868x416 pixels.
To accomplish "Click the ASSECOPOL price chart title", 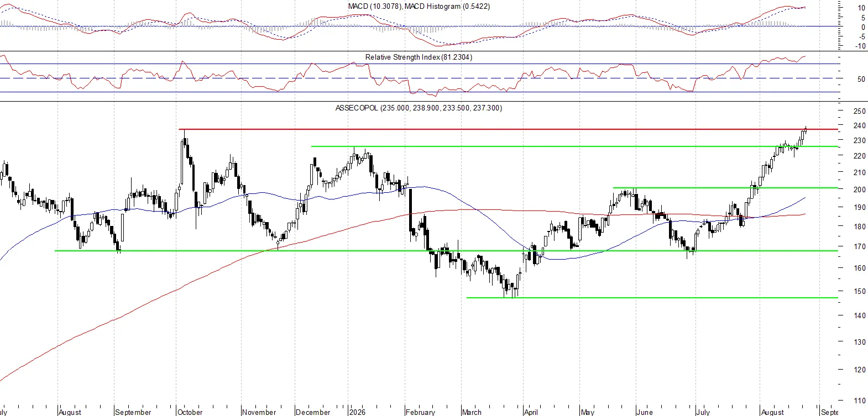I will click(x=419, y=108).
